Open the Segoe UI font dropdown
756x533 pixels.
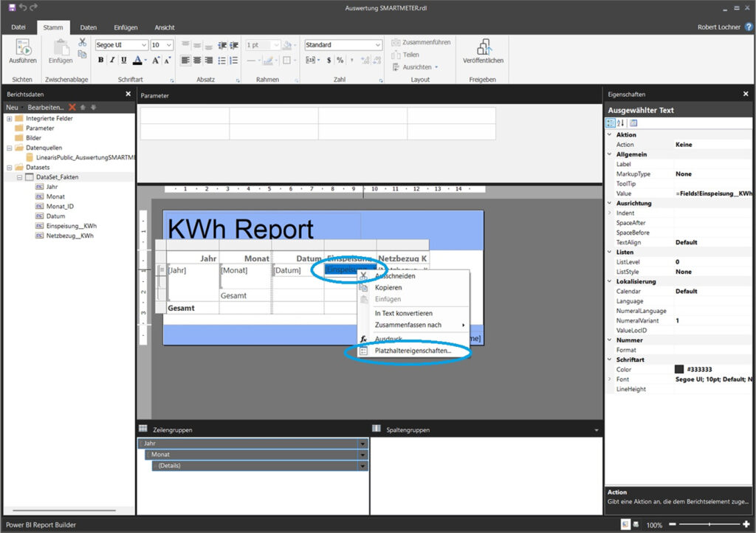[x=143, y=45]
